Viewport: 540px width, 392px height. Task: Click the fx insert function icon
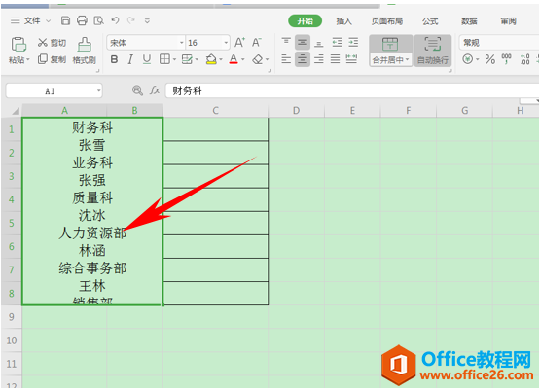click(155, 90)
